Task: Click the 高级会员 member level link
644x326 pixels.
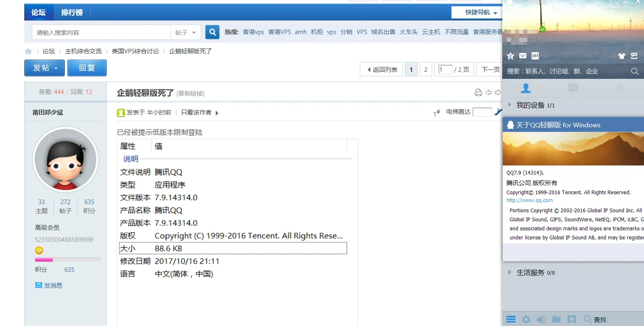Action: [x=47, y=227]
